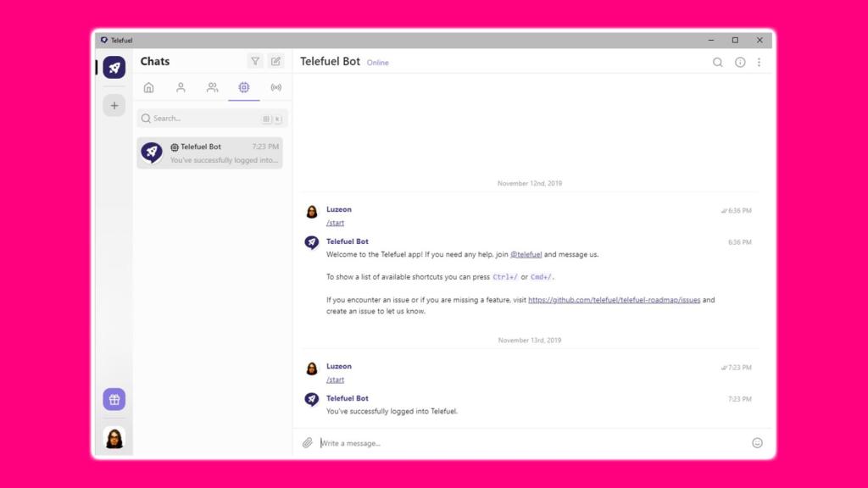This screenshot has width=868, height=488.
Task: Click the chat search field
Action: [x=203, y=119]
